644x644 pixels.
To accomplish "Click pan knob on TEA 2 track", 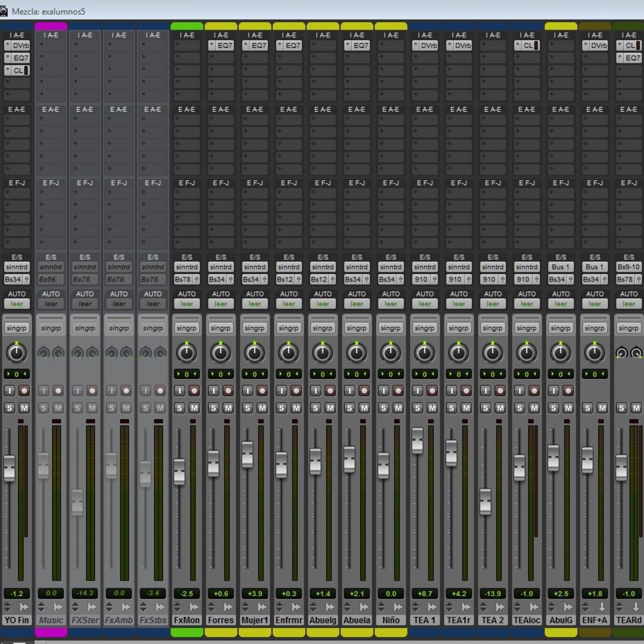I will tap(493, 353).
